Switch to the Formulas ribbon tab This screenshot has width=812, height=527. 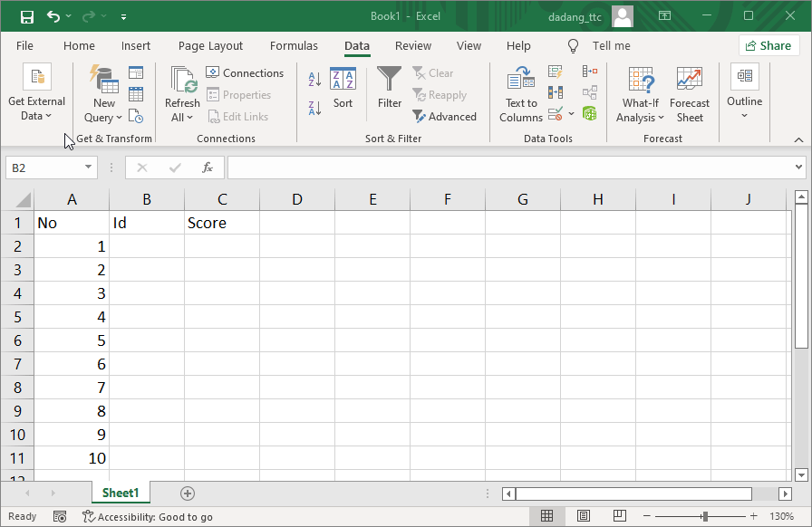[x=294, y=45]
